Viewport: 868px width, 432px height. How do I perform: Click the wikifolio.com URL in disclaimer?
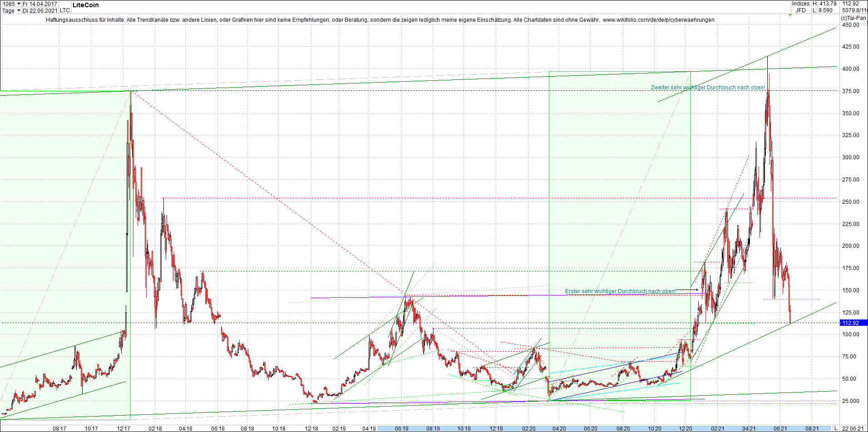tap(658, 20)
